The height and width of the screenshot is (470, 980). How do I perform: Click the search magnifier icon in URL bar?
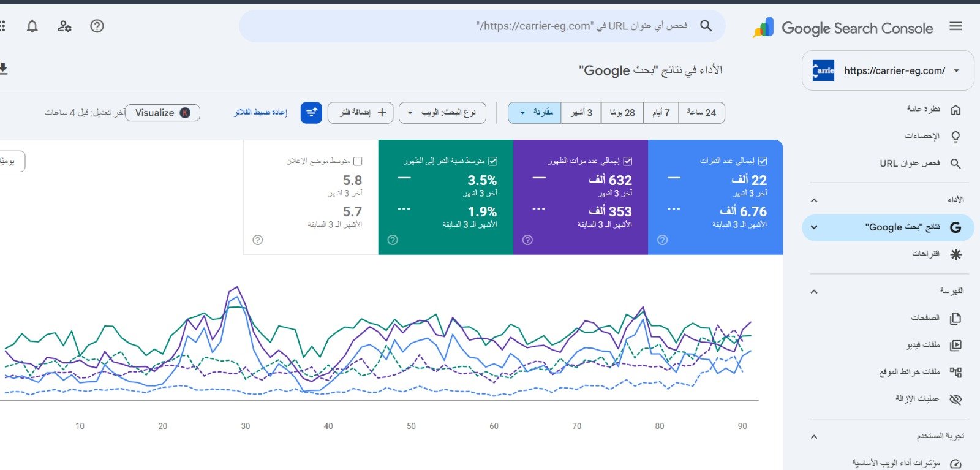(x=706, y=26)
